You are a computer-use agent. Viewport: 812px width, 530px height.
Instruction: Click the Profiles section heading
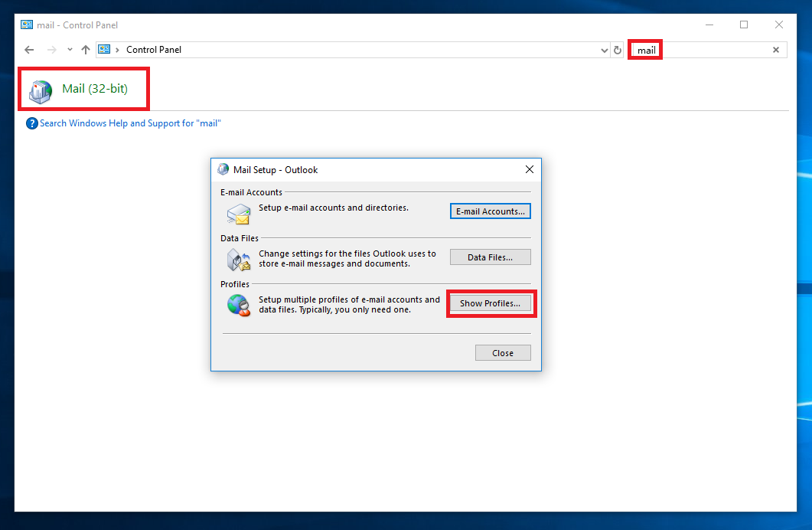tap(235, 284)
